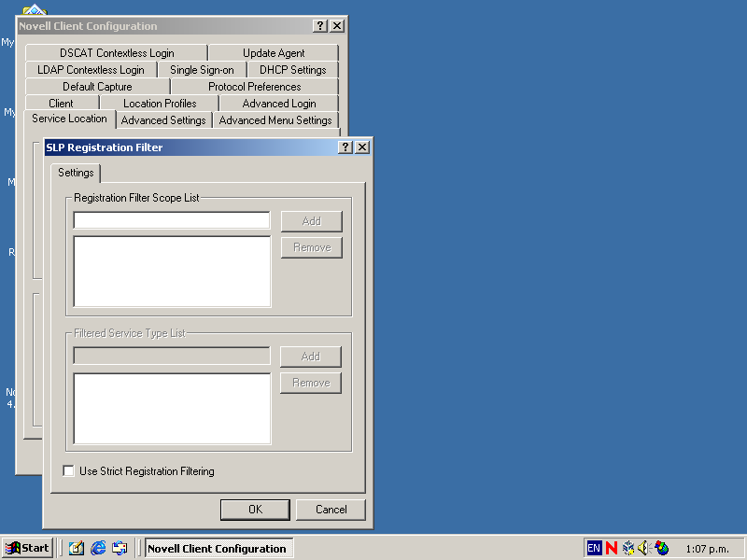Select Novell Client Configuration taskbar button

218,548
